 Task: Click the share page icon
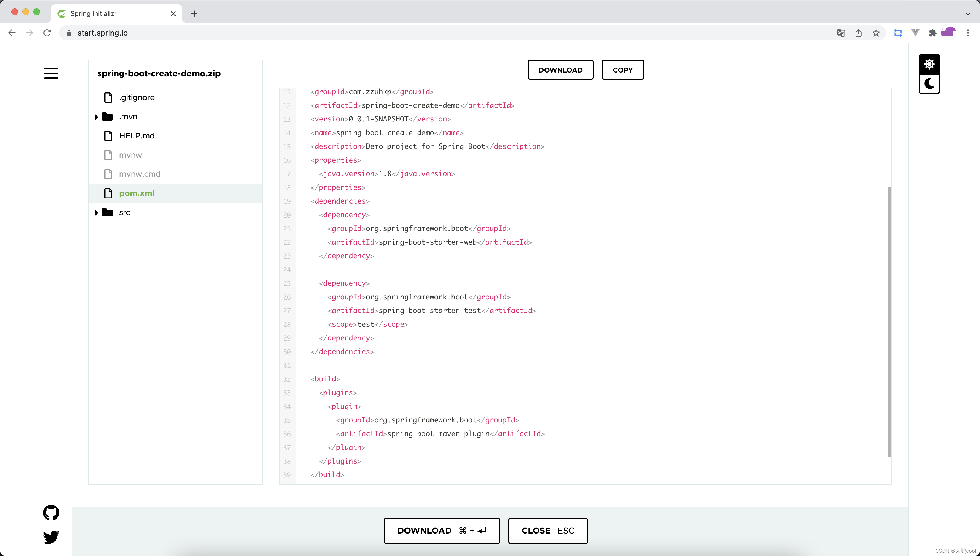(x=858, y=33)
